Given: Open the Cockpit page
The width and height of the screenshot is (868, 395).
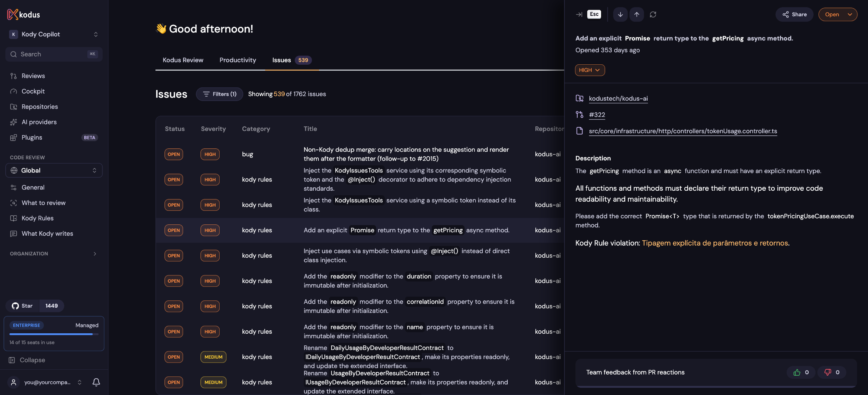Looking at the screenshot, I should pyautogui.click(x=33, y=91).
